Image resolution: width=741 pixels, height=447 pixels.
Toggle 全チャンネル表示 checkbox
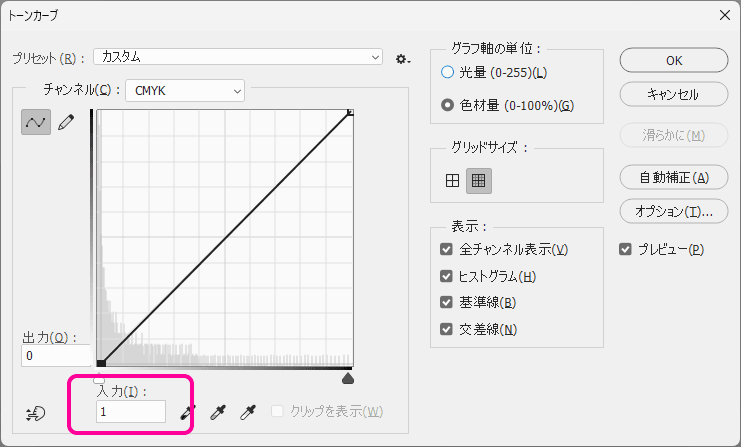pos(446,249)
